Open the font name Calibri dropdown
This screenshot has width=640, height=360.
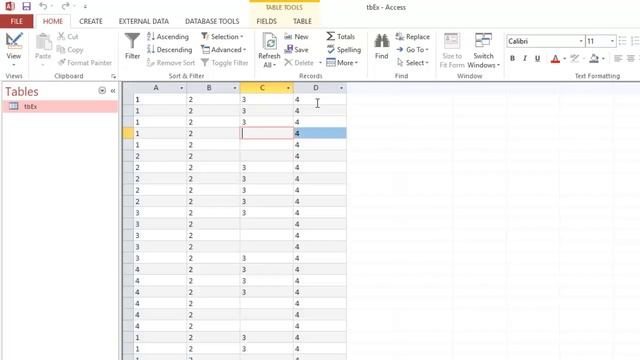581,41
